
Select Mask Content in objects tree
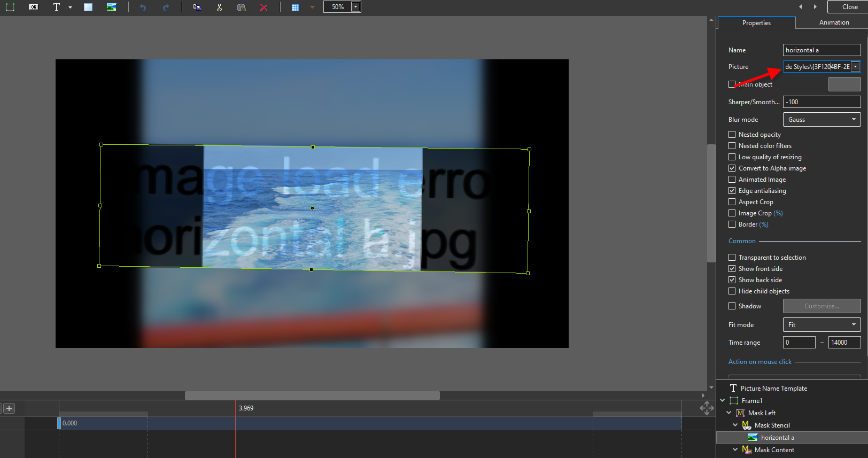click(x=774, y=450)
